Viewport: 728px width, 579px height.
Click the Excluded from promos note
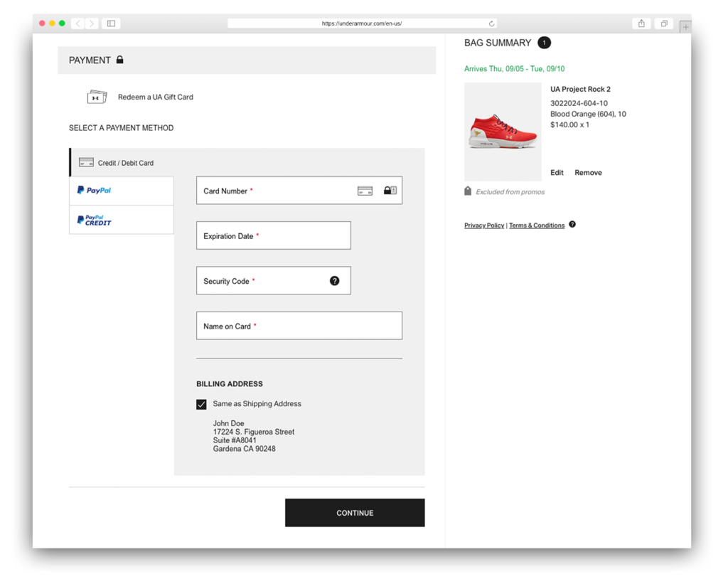point(510,192)
